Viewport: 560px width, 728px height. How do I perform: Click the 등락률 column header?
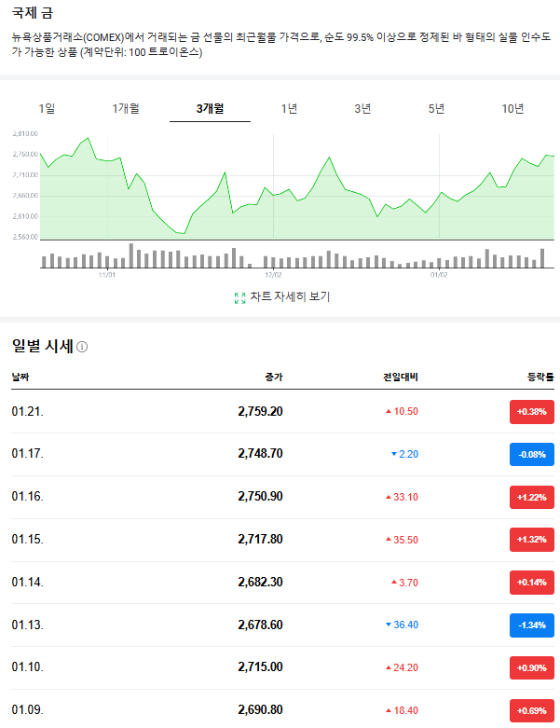tap(540, 378)
